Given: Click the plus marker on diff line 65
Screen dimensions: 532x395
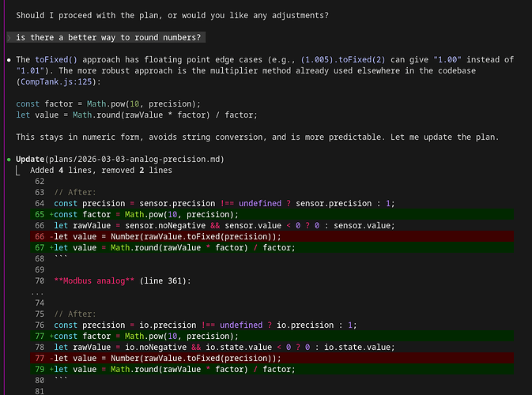Looking at the screenshot, I should [x=51, y=214].
